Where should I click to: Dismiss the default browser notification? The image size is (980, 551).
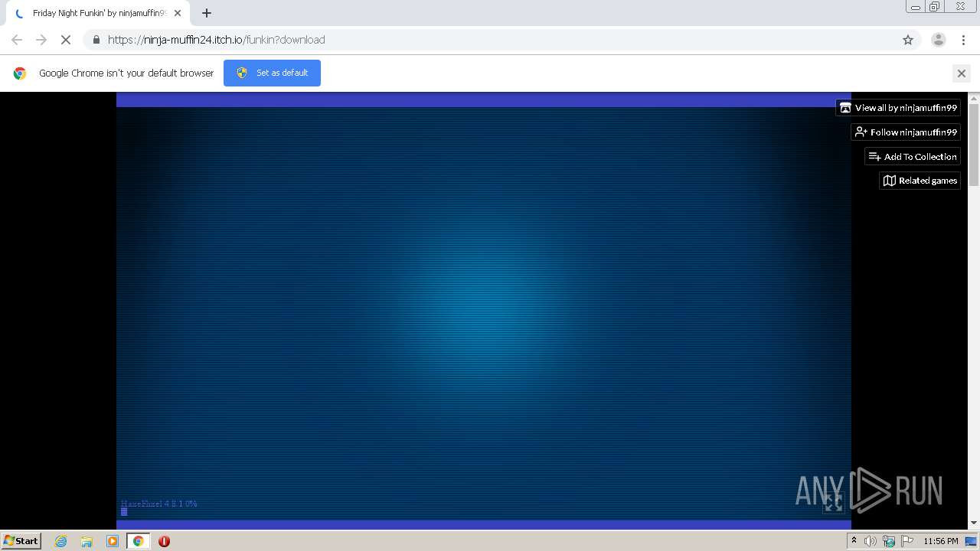[961, 73]
